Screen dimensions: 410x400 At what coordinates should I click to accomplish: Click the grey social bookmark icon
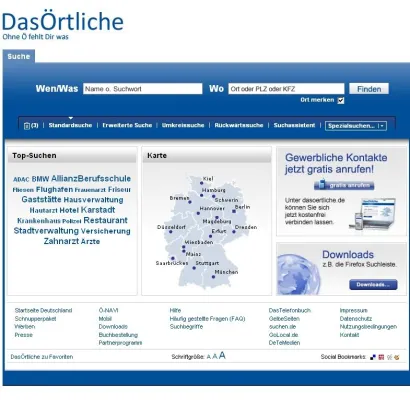click(389, 357)
